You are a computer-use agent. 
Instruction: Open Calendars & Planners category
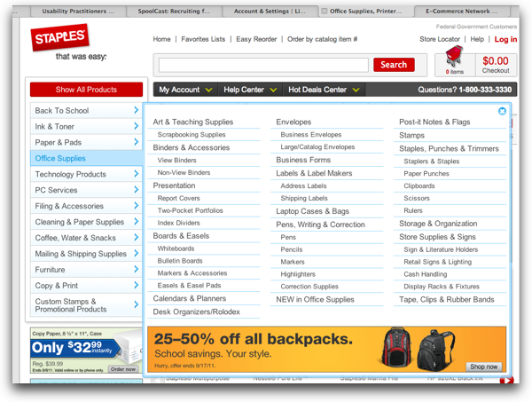[x=190, y=298]
